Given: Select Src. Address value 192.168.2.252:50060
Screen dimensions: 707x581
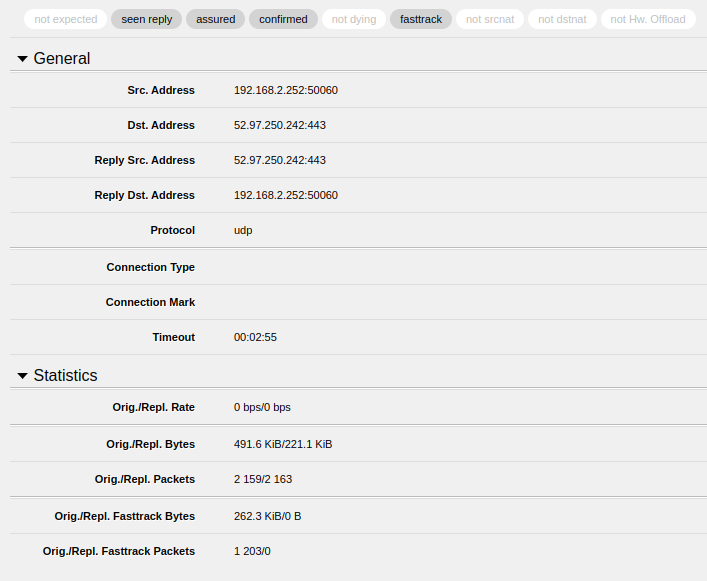Looking at the screenshot, I should pos(286,90).
